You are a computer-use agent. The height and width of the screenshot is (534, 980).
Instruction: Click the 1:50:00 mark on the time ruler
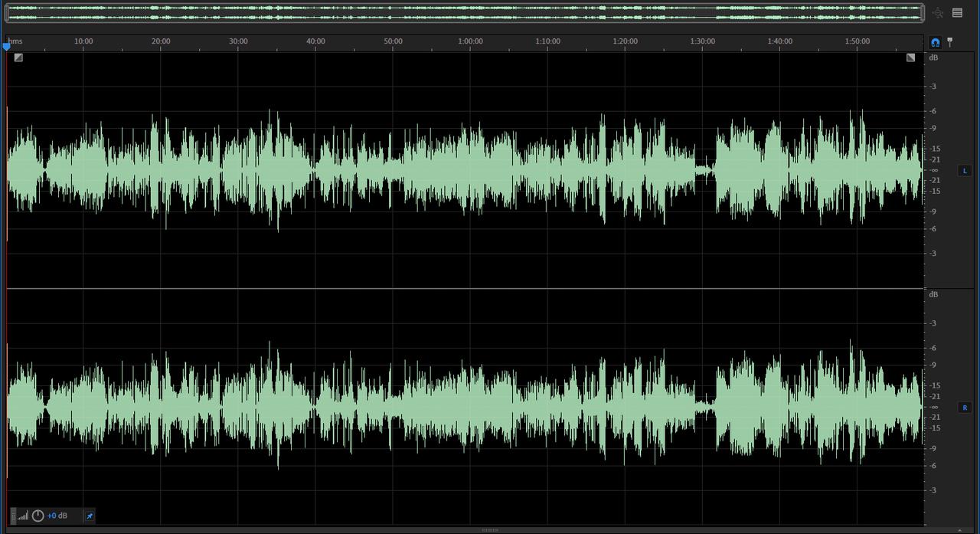(x=857, y=41)
